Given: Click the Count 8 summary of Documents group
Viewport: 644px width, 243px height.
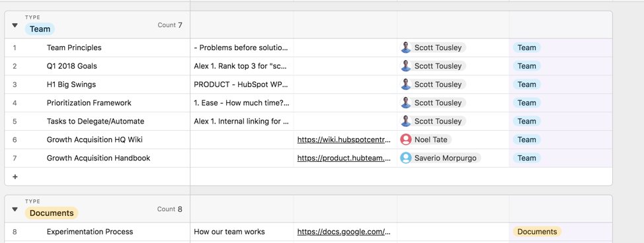Looking at the screenshot, I should click(x=170, y=209).
